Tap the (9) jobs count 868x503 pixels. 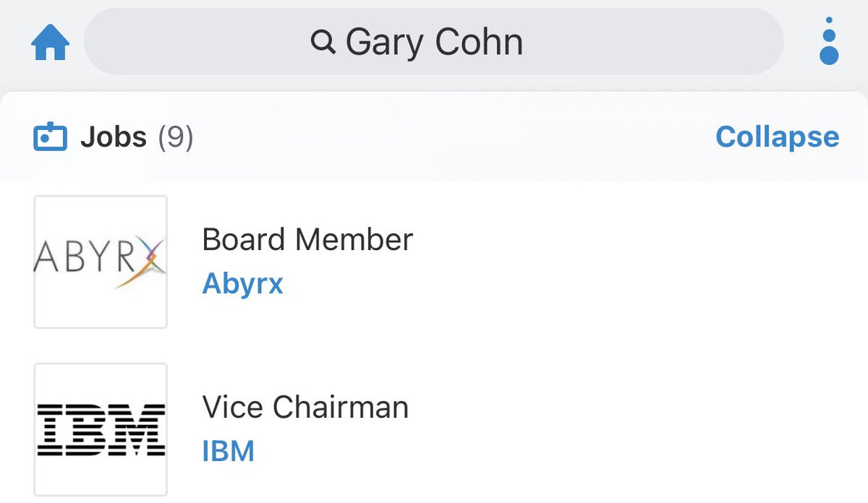[x=176, y=137]
